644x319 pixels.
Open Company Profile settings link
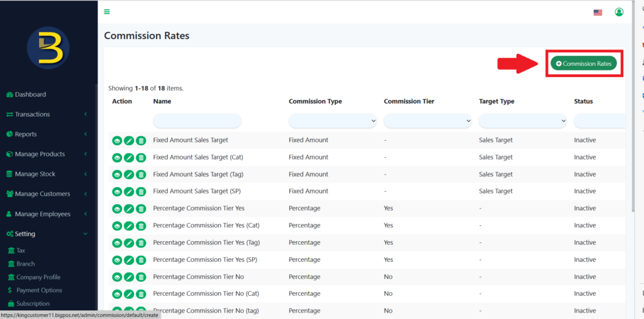pyautogui.click(x=39, y=277)
